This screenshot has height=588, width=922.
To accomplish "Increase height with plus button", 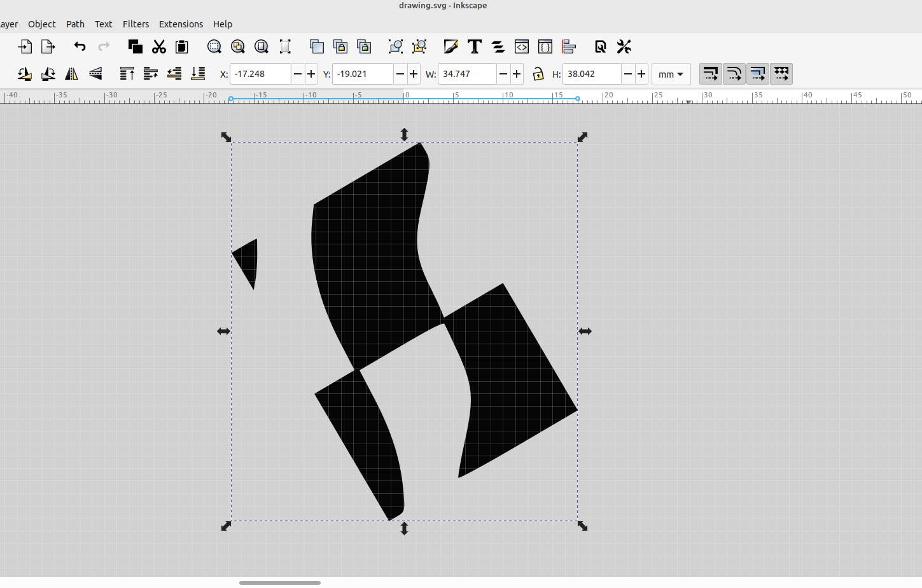I will point(641,74).
